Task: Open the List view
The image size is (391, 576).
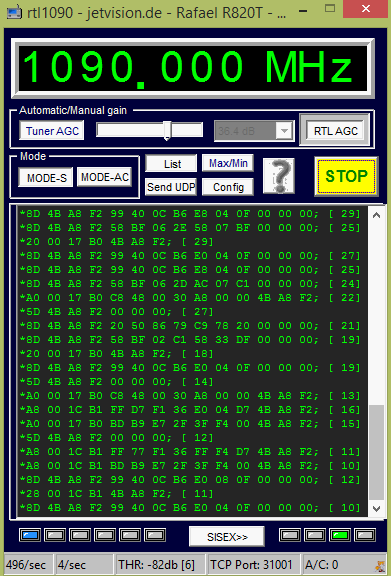Action: [x=171, y=163]
